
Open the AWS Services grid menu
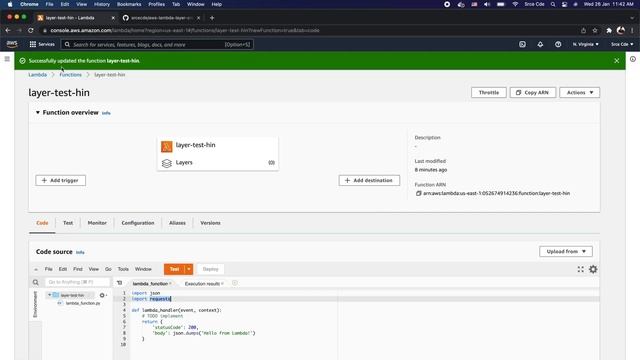pyautogui.click(x=33, y=44)
